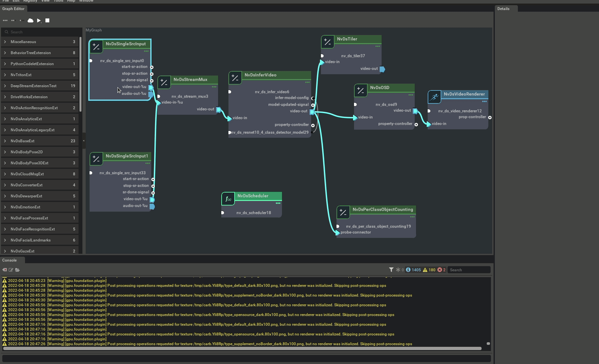Open a log file using the folder icon

coord(18,270)
